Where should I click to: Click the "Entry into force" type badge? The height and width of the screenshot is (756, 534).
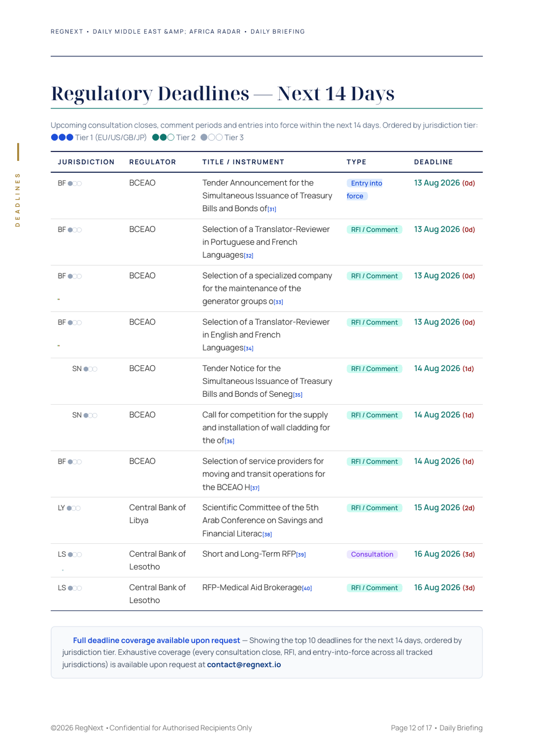[365, 189]
